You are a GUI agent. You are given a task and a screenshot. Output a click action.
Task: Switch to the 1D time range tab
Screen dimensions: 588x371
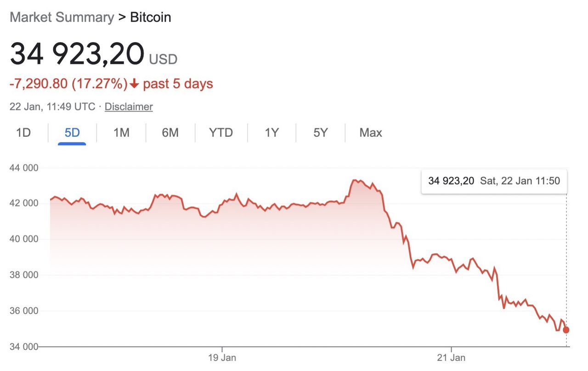[23, 133]
